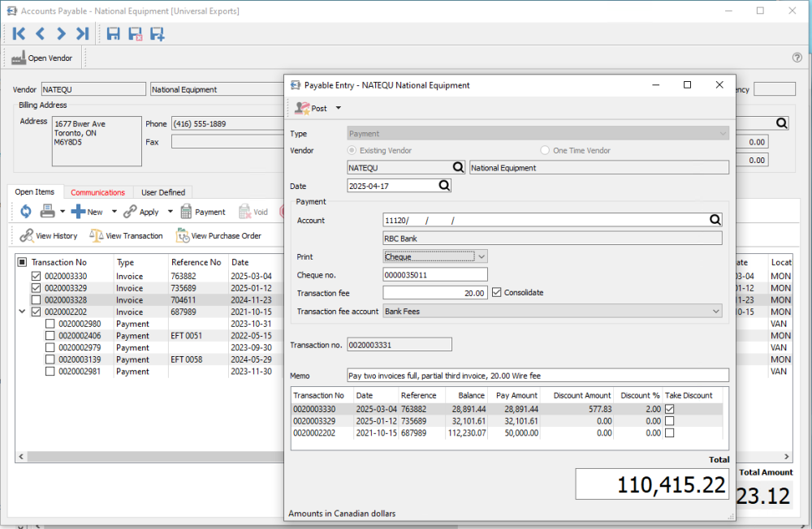
Task: Select Existing Vendor radio button
Action: pos(352,150)
